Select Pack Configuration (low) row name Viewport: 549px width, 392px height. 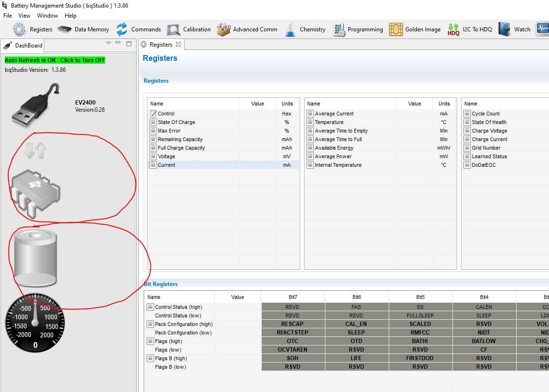point(184,333)
